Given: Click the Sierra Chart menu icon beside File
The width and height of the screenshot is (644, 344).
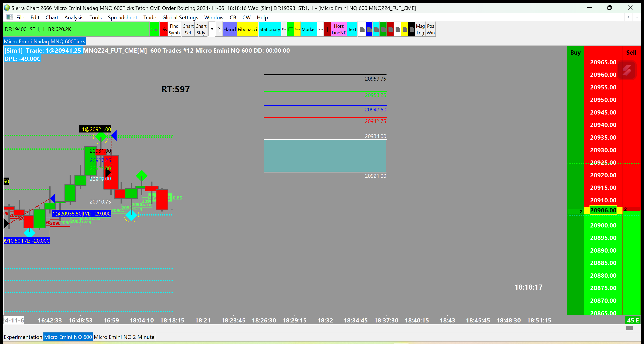Looking at the screenshot, I should tap(10, 17).
